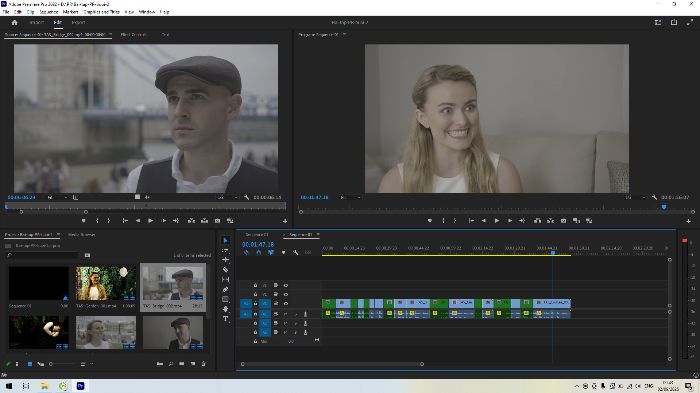
Task: Switch to the Media Browser tab
Action: click(x=81, y=234)
